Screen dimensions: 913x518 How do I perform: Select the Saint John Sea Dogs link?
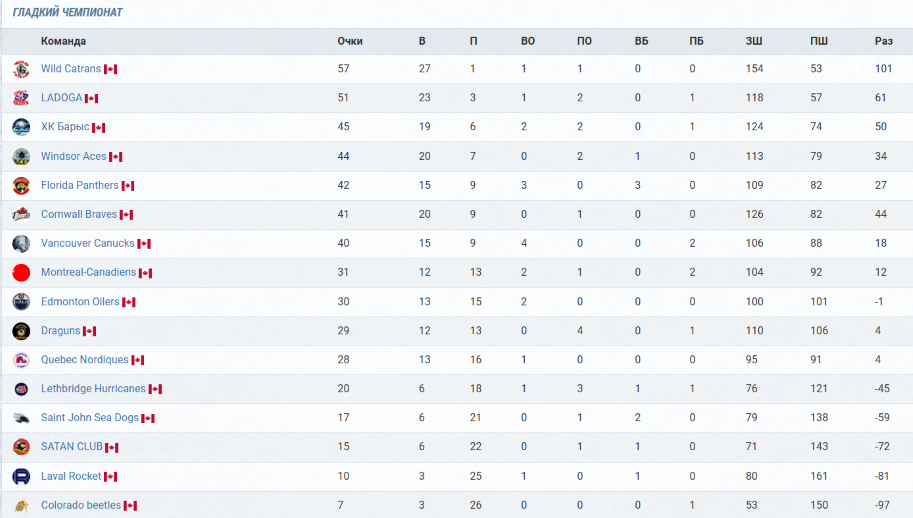[90, 417]
